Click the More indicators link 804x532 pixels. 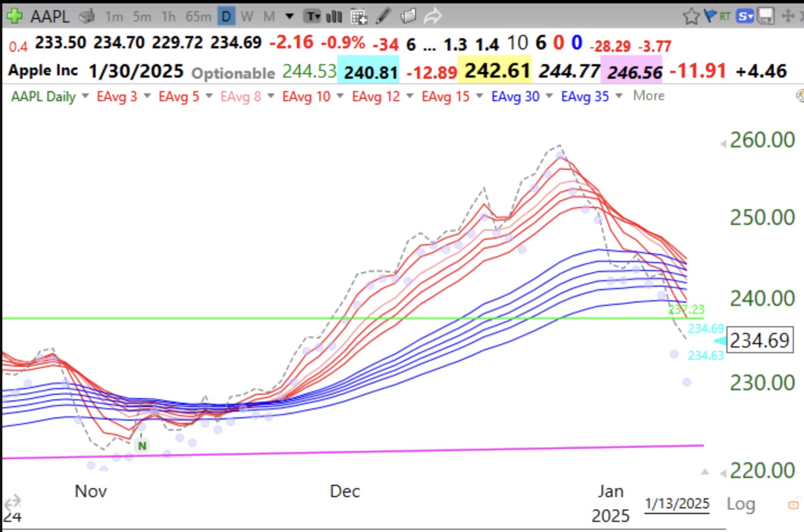coord(648,96)
